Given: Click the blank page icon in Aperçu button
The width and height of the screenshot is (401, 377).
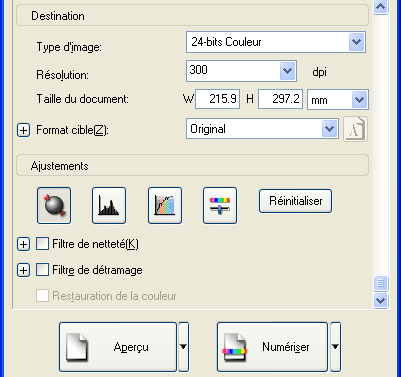Looking at the screenshot, I should (77, 347).
